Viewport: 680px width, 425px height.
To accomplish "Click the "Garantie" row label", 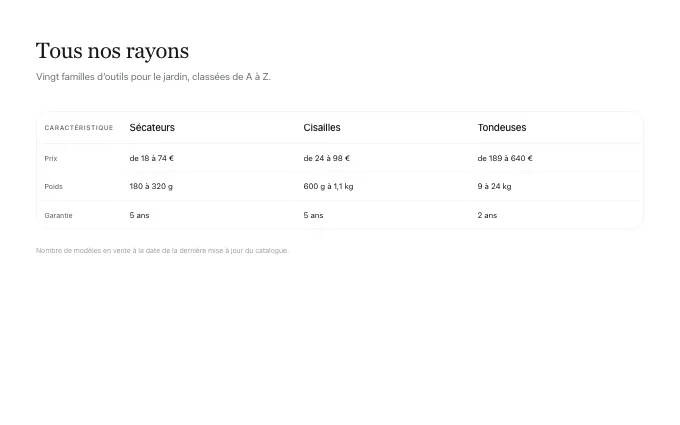I will click(58, 216).
